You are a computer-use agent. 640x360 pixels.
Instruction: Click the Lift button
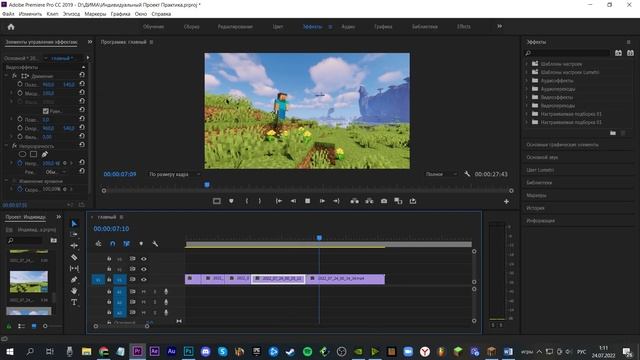355,201
